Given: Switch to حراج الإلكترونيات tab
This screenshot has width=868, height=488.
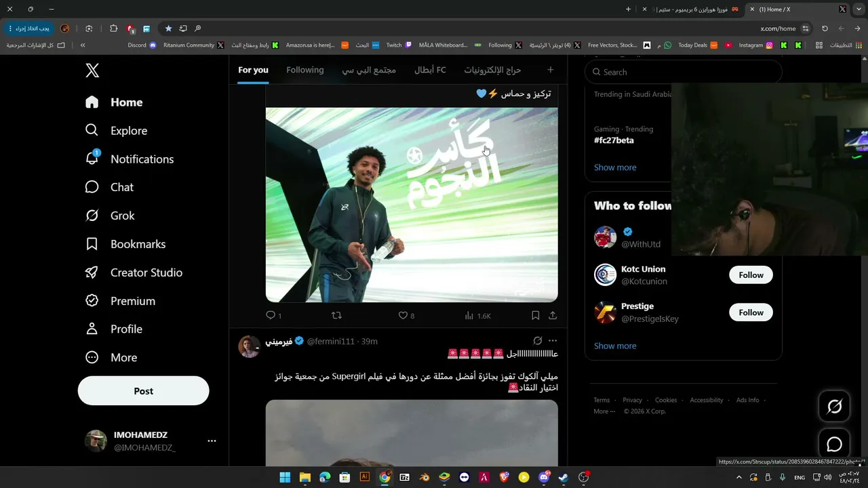Looking at the screenshot, I should pyautogui.click(x=492, y=70).
